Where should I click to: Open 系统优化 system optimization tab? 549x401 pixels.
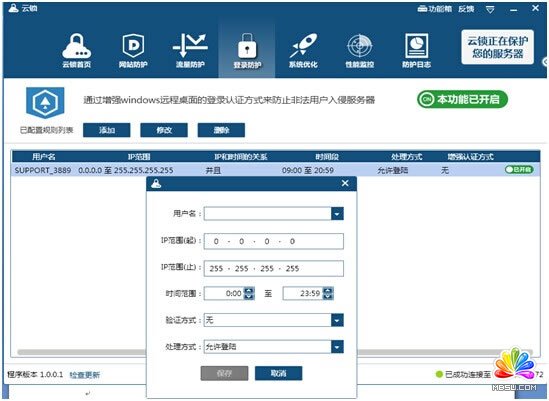(x=303, y=50)
